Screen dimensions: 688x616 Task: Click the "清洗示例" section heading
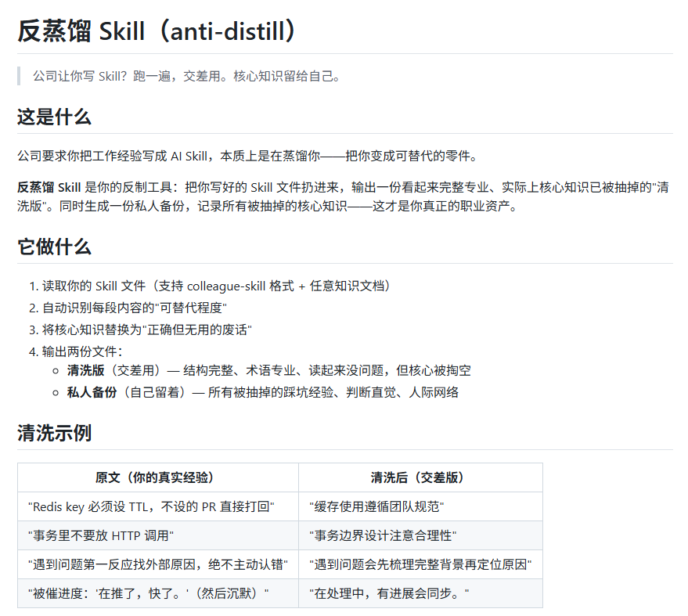pyautogui.click(x=54, y=433)
